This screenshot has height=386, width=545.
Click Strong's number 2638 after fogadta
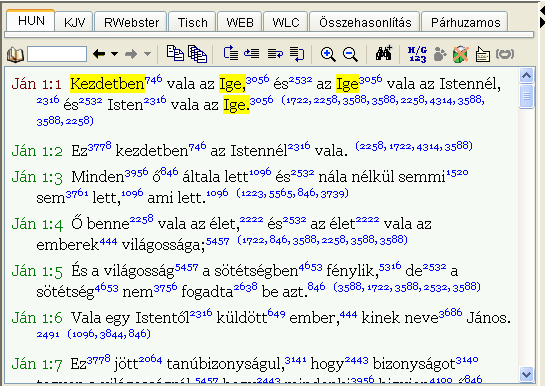(x=245, y=287)
